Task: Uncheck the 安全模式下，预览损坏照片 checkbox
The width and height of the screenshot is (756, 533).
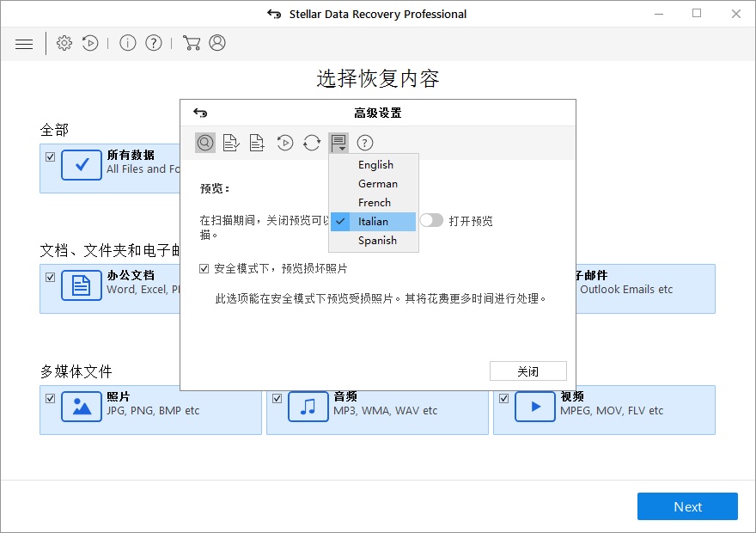Action: click(204, 269)
